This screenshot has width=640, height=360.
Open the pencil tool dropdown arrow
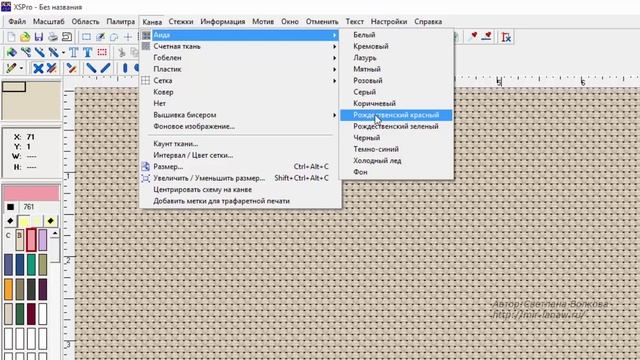[x=21, y=68]
